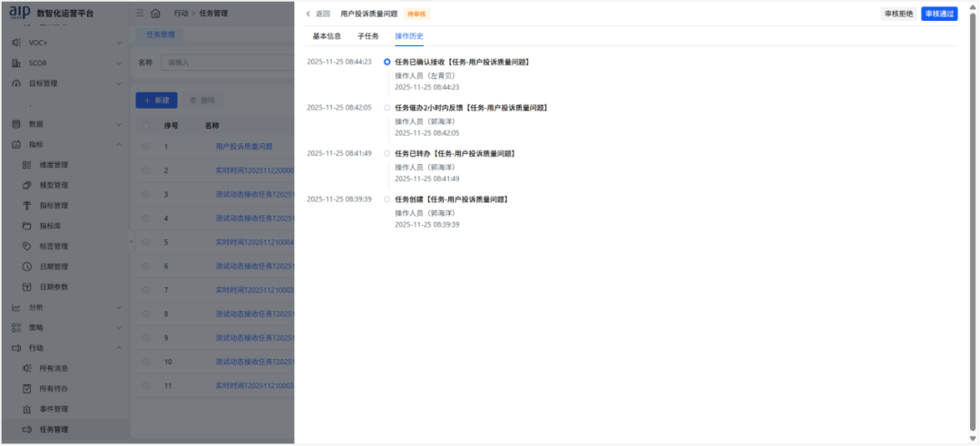This screenshot has height=446, width=980.
Task: Click the back arrow next to 返回
Action: click(x=309, y=14)
